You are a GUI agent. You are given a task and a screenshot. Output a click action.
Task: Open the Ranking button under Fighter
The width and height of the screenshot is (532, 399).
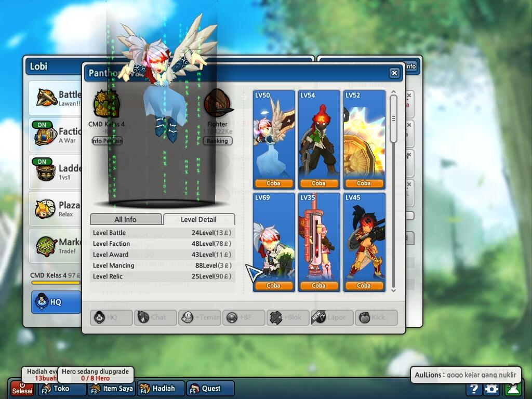tap(218, 141)
